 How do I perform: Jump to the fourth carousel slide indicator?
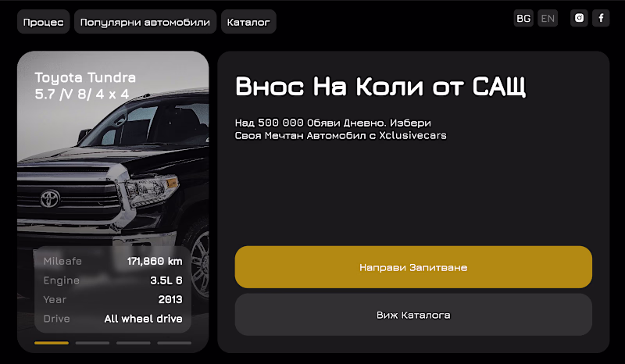174,343
